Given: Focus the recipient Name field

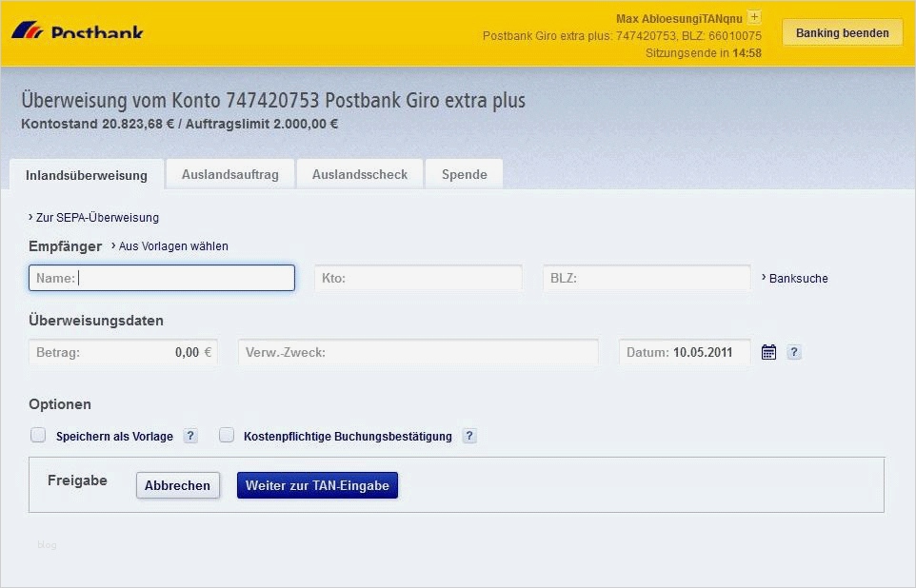Looking at the screenshot, I should [162, 278].
